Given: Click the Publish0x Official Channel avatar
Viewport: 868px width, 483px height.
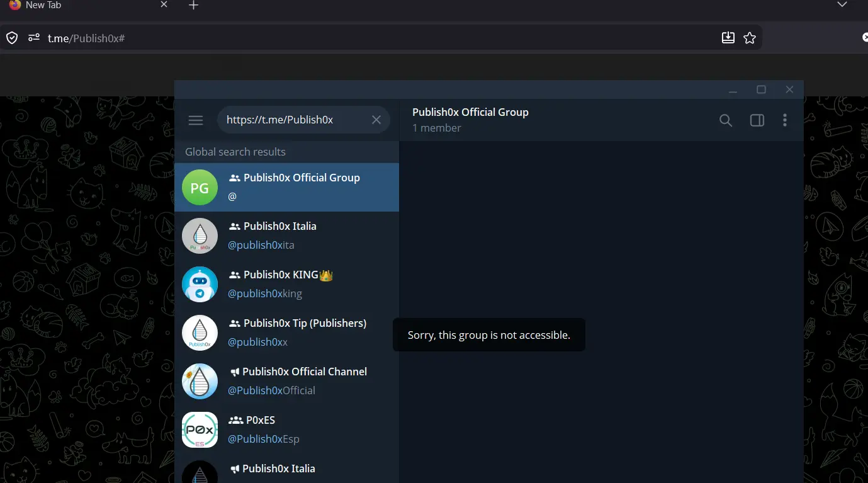Looking at the screenshot, I should [200, 381].
